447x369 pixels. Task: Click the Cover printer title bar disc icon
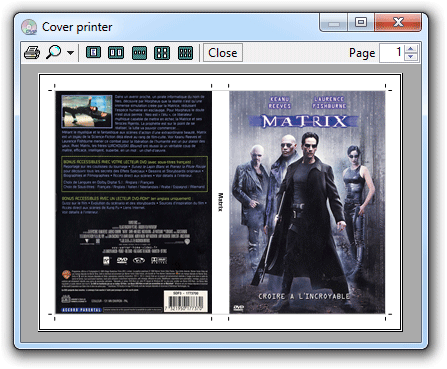point(29,27)
